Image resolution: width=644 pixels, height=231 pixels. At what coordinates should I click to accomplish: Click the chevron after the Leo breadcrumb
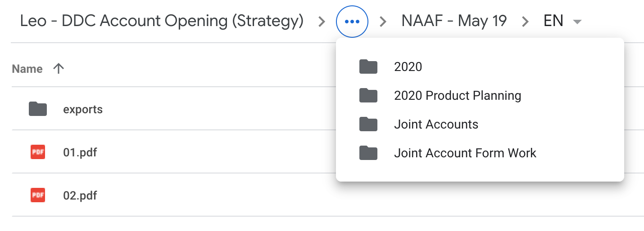coord(321,22)
